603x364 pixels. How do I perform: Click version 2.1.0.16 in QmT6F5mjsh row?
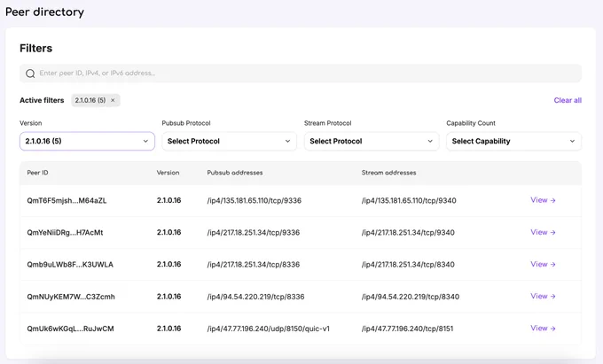coord(168,200)
